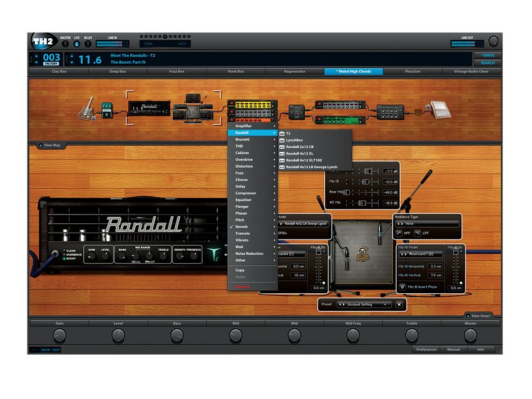Turn the Treble knob in bottom bar

pyautogui.click(x=412, y=336)
